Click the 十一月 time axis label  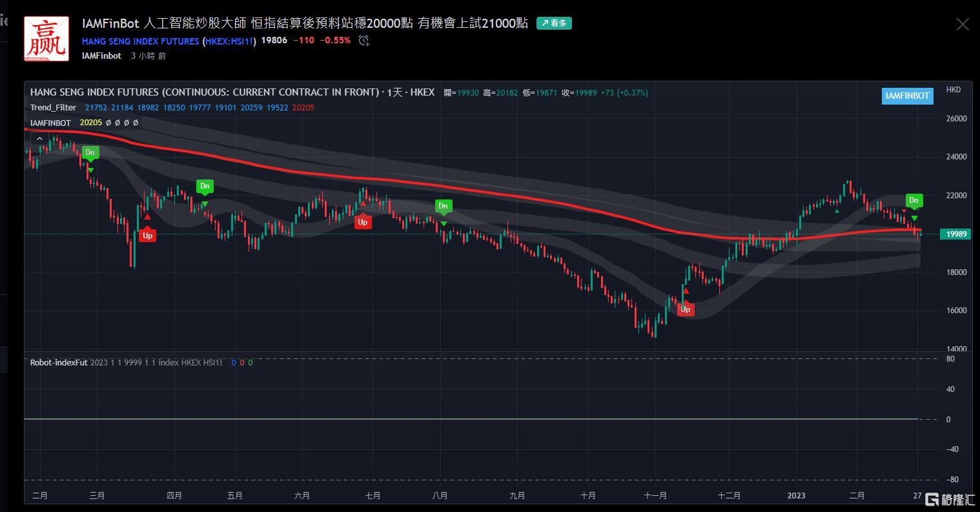coord(655,496)
